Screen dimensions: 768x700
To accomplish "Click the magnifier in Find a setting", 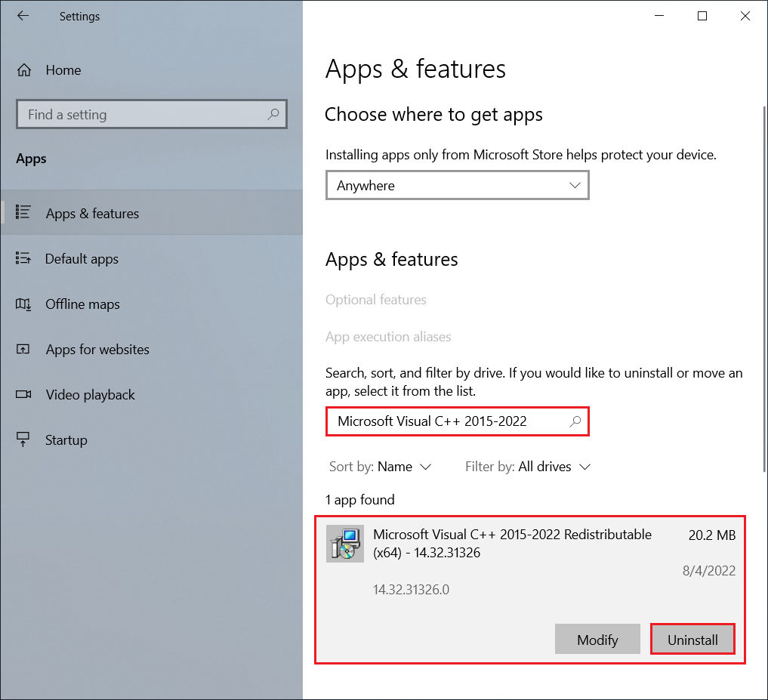I will click(273, 114).
